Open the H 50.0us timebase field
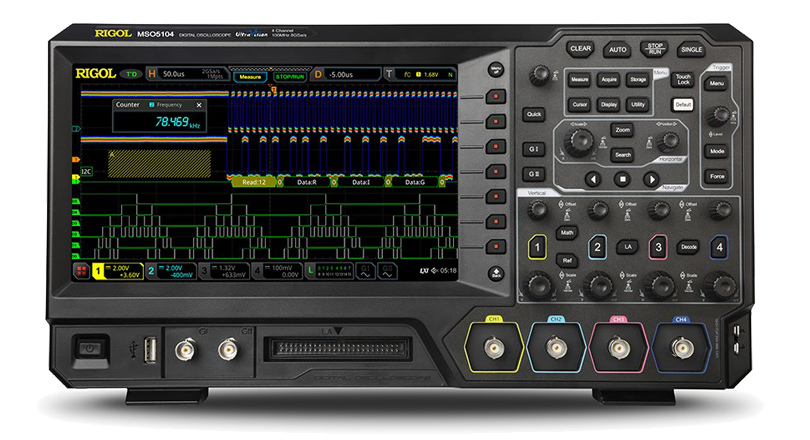This screenshot has width=810, height=440. [186, 74]
